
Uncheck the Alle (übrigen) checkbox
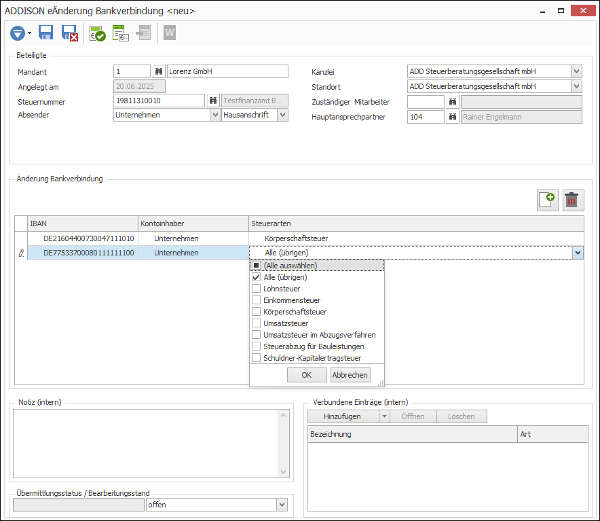tap(256, 277)
